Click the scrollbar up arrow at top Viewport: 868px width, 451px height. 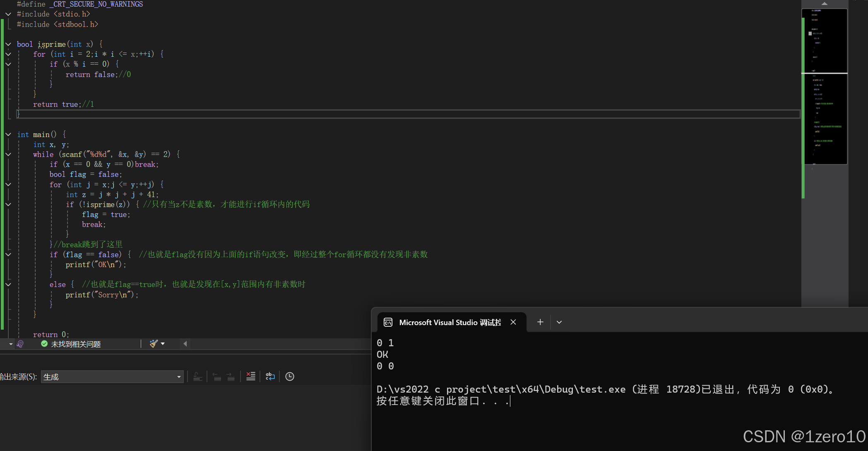(x=825, y=3)
